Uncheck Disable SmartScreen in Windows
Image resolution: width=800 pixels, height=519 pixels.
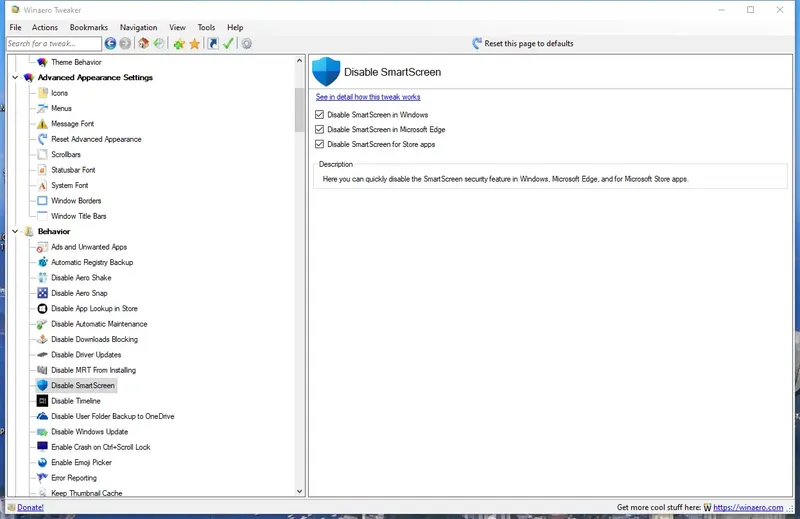tap(319, 114)
